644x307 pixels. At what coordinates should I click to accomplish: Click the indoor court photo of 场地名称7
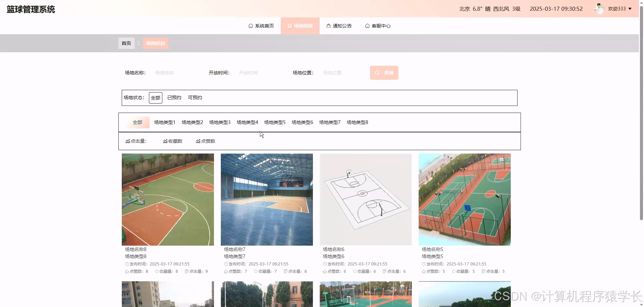pyautogui.click(x=266, y=199)
